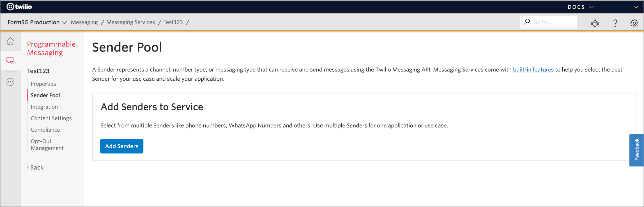Click the Add Senders button
The image size is (644, 207).
122,146
